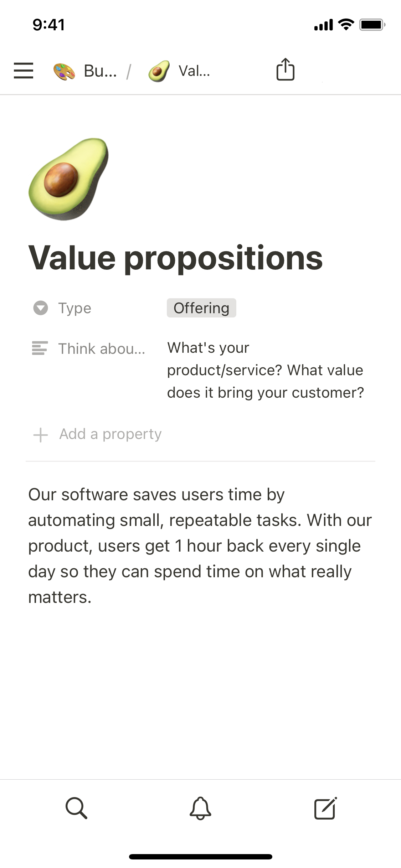Image resolution: width=401 pixels, height=868 pixels.
Task: Click the plus icon beside Add a property
Action: pos(40,435)
